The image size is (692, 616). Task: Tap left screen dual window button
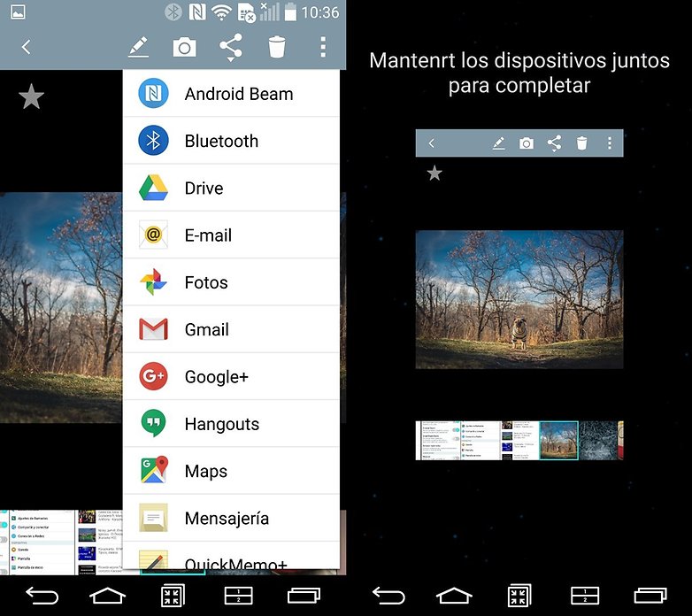pyautogui.click(x=238, y=596)
